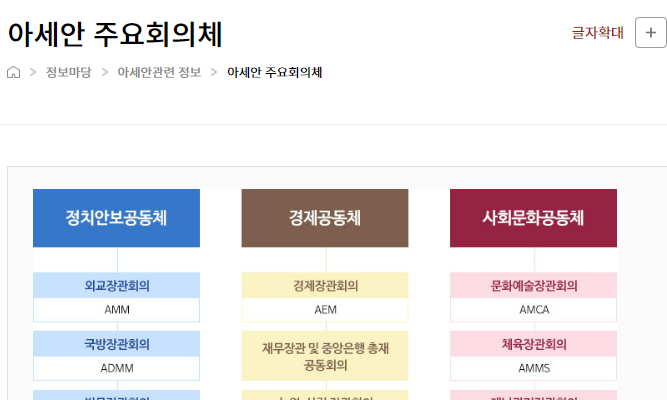Click the 외교장관회의 box
The width and height of the screenshot is (667, 400).
(116, 285)
